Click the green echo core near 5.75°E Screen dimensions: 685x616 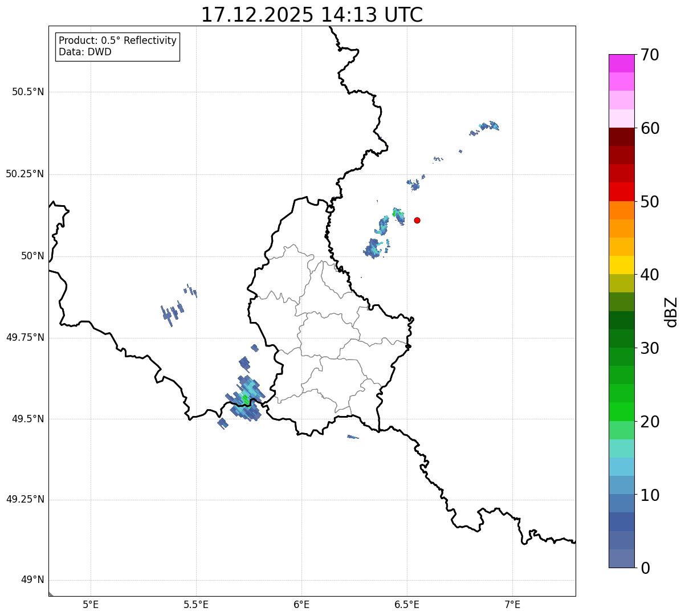point(246,399)
